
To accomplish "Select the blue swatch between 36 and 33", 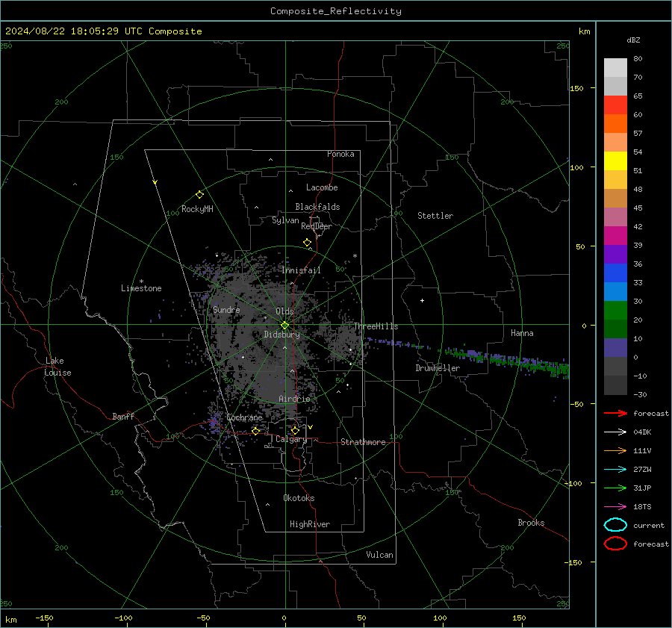I will pos(615,273).
